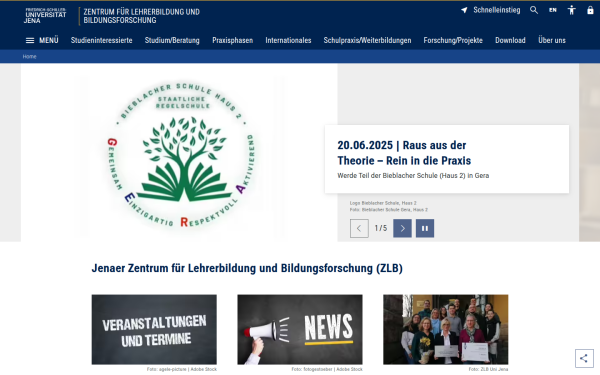Image resolution: width=600 pixels, height=375 pixels.
Task: Click the search magnifier icon
Action: 534,10
